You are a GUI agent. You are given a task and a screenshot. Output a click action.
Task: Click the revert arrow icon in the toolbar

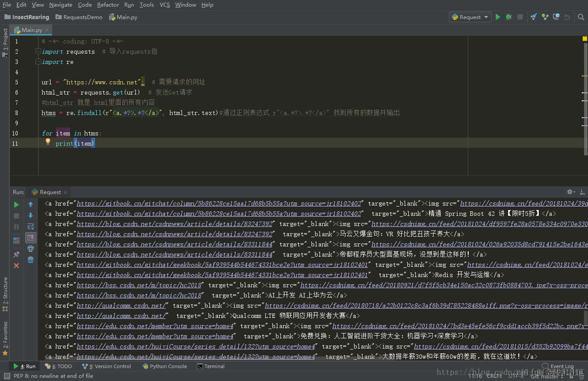567,17
